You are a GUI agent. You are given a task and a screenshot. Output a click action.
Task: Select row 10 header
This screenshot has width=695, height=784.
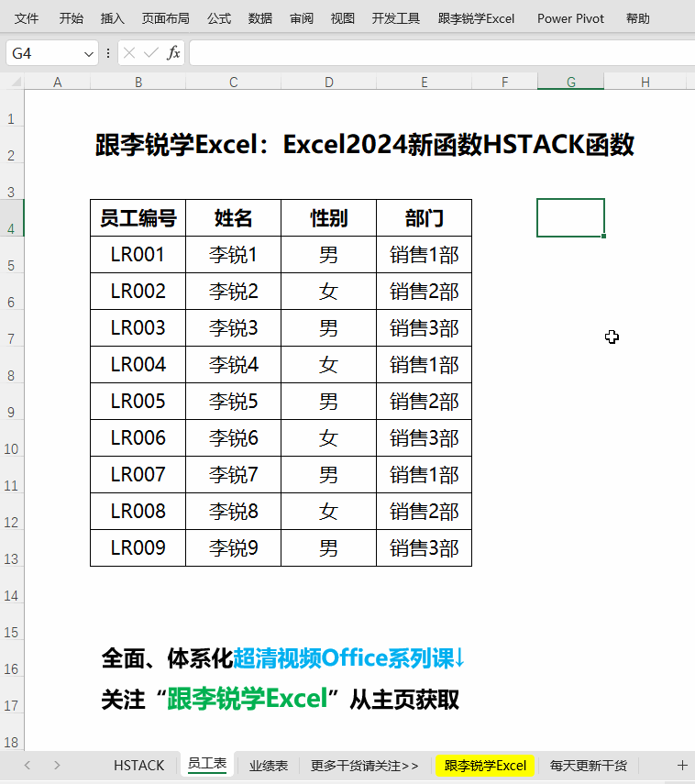click(12, 438)
